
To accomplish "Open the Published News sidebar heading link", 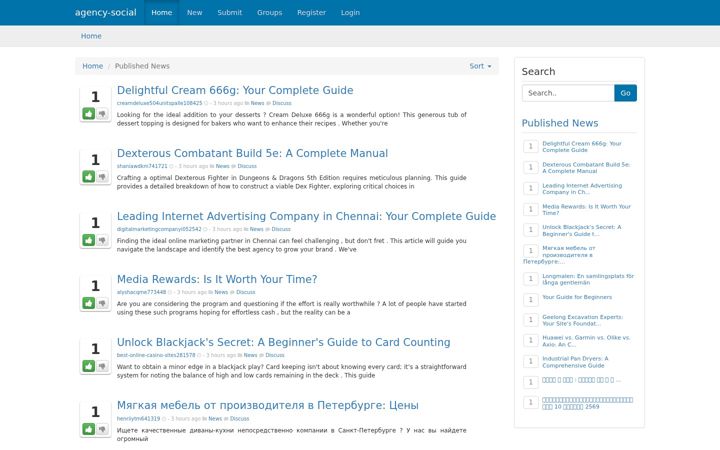I will (x=560, y=123).
